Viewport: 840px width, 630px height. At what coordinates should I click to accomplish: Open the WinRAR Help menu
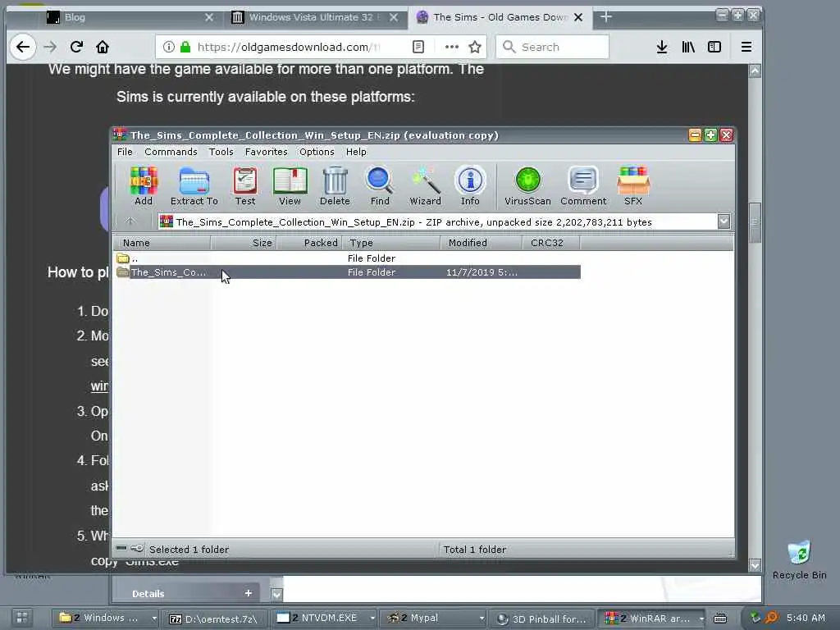point(356,152)
